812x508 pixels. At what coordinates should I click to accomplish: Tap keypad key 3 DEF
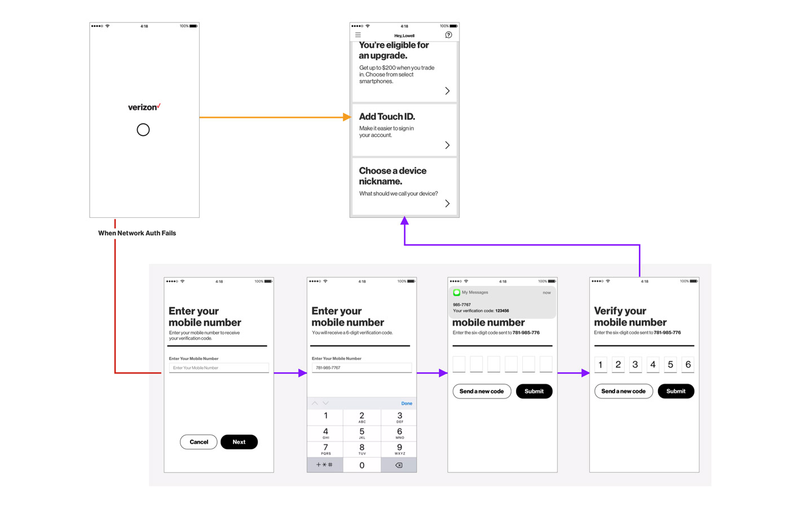click(x=399, y=417)
